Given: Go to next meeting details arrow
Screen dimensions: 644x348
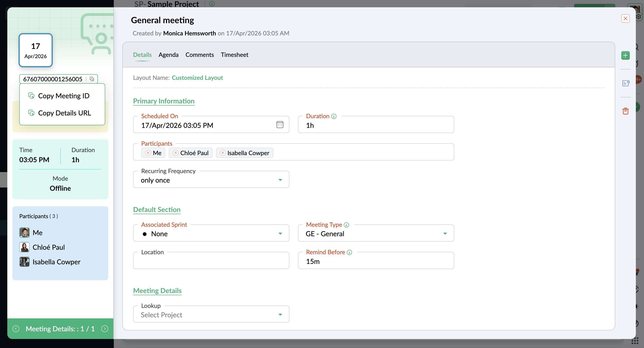Looking at the screenshot, I should [105, 329].
